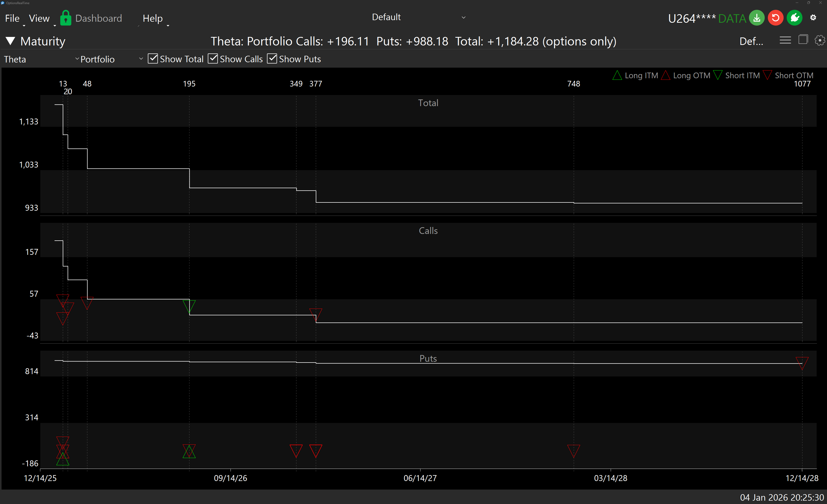The width and height of the screenshot is (827, 504).
Task: Disable the Show Puts checkbox
Action: pos(272,59)
